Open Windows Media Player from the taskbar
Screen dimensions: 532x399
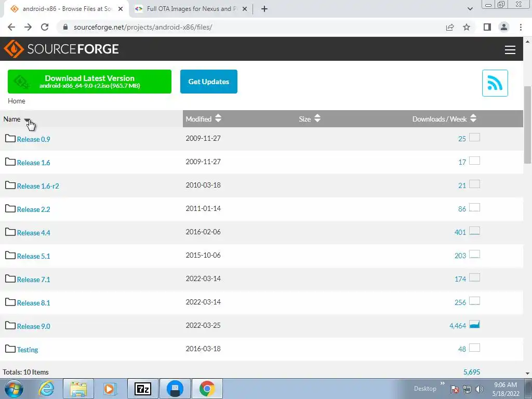point(110,389)
